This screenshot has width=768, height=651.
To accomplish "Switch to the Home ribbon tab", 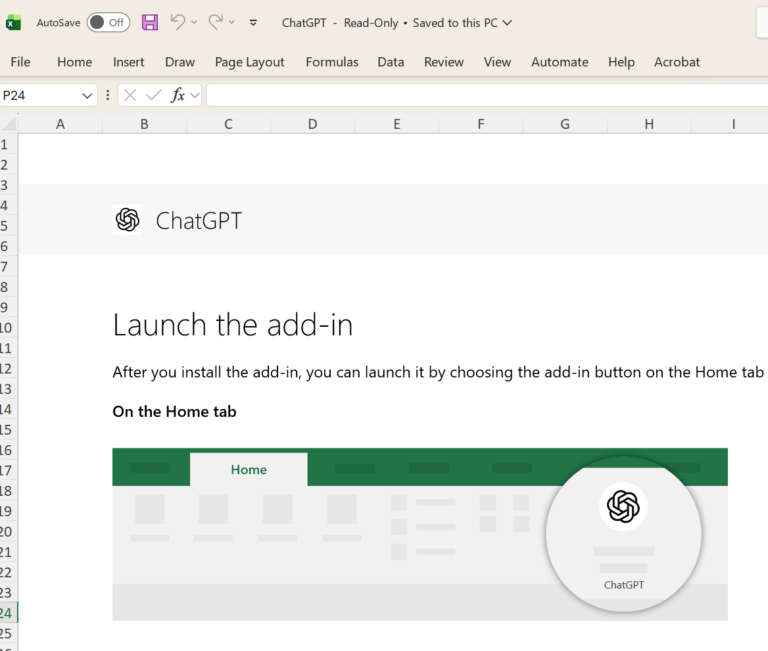I will point(74,62).
